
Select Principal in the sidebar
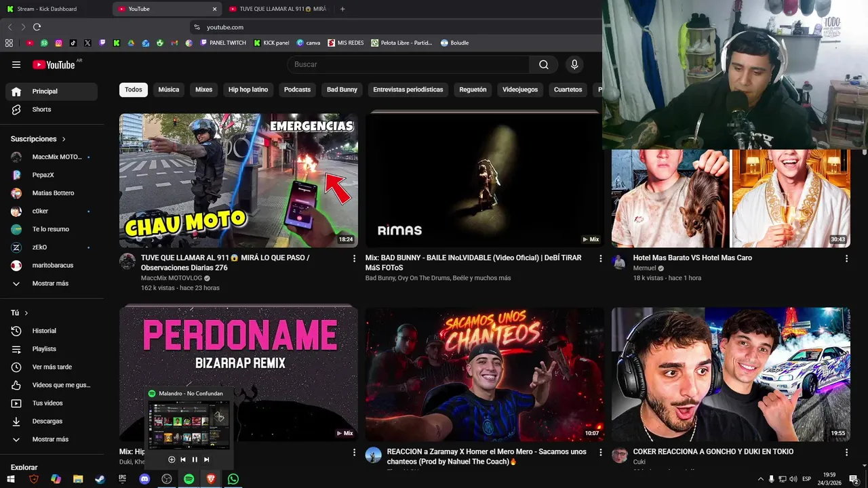coord(52,91)
